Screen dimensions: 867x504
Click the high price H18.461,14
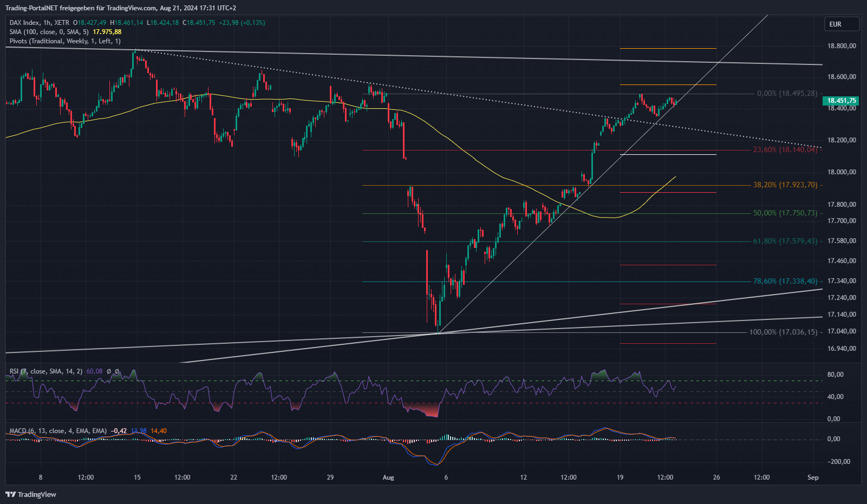127,23
